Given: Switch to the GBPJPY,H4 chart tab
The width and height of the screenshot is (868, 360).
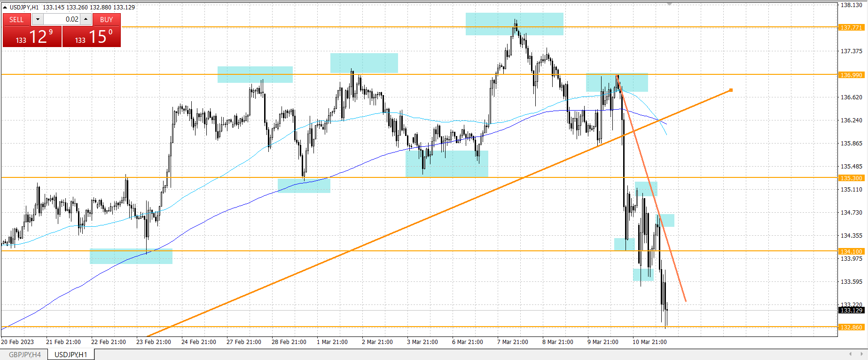Looking at the screenshot, I should click(24, 354).
